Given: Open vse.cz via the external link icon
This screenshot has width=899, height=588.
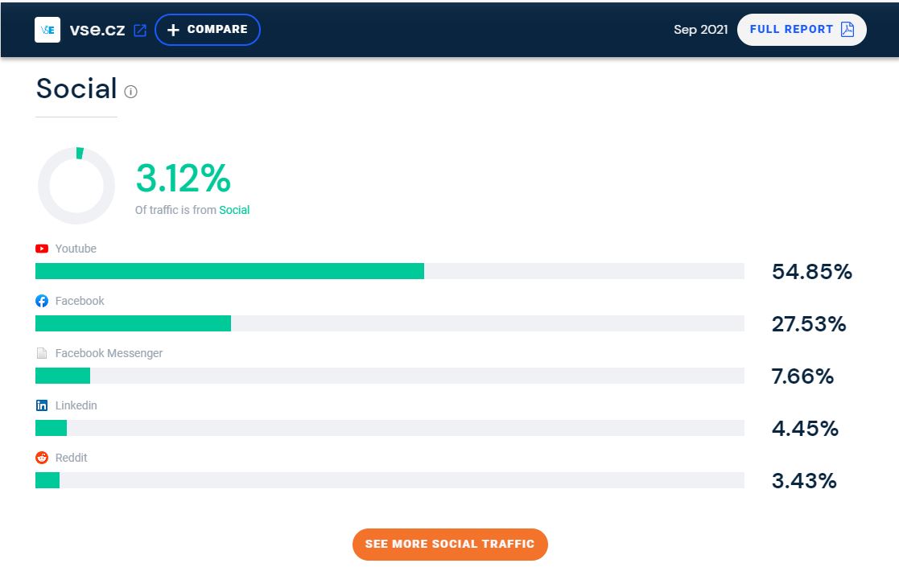Looking at the screenshot, I should 140,31.
